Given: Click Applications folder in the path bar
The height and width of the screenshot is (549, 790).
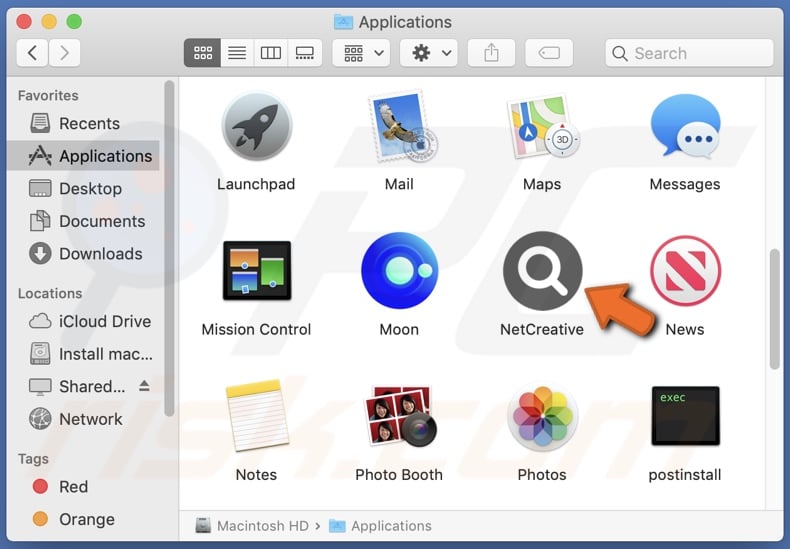Looking at the screenshot, I should pos(380,526).
